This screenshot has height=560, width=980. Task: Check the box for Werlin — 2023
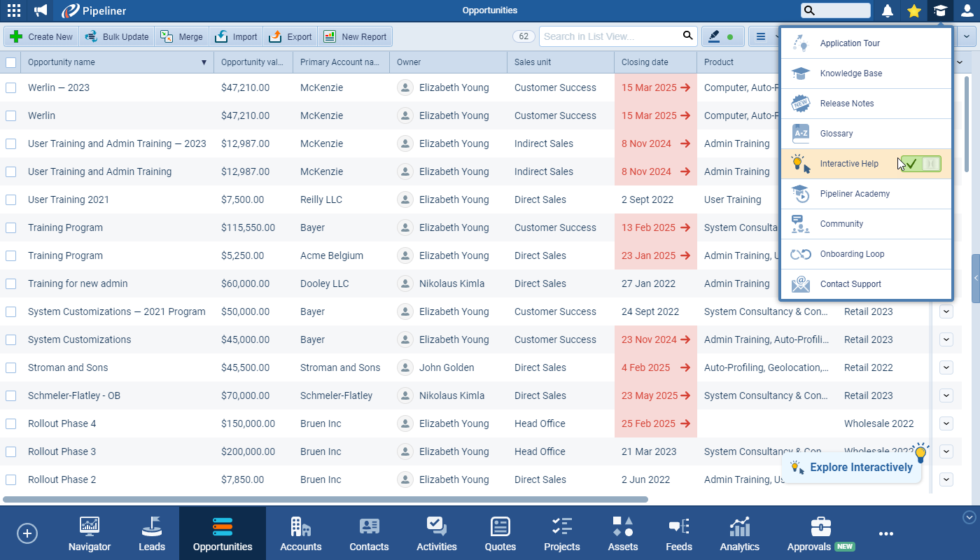pyautogui.click(x=11, y=87)
